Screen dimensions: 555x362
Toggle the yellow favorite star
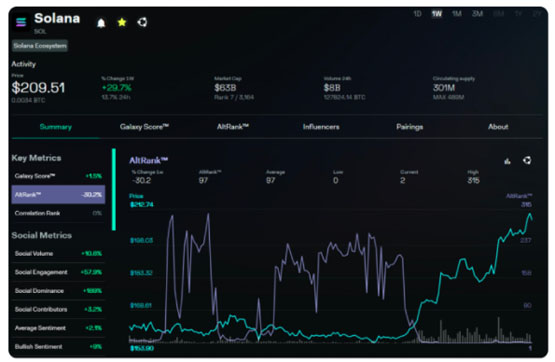(122, 22)
